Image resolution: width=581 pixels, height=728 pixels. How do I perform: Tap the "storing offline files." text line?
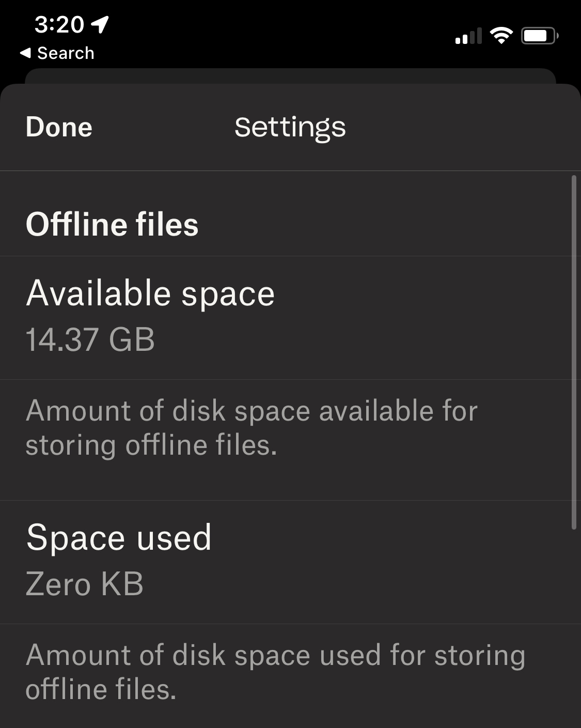pos(151,445)
